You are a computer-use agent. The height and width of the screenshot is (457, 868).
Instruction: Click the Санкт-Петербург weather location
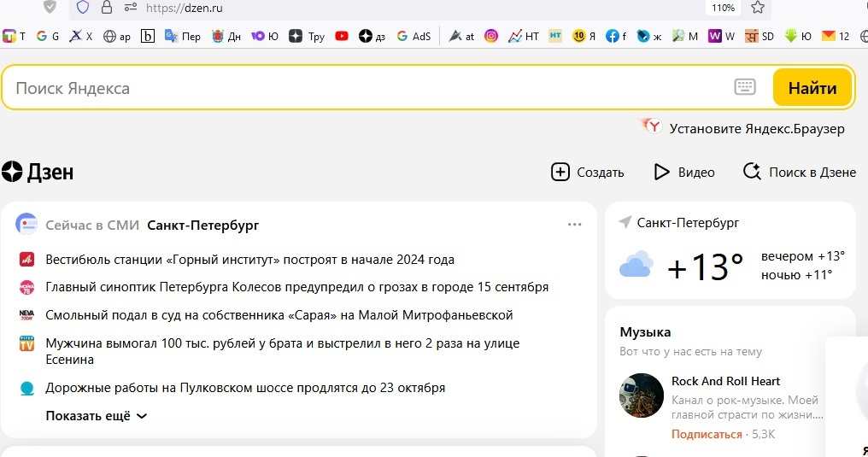688,222
